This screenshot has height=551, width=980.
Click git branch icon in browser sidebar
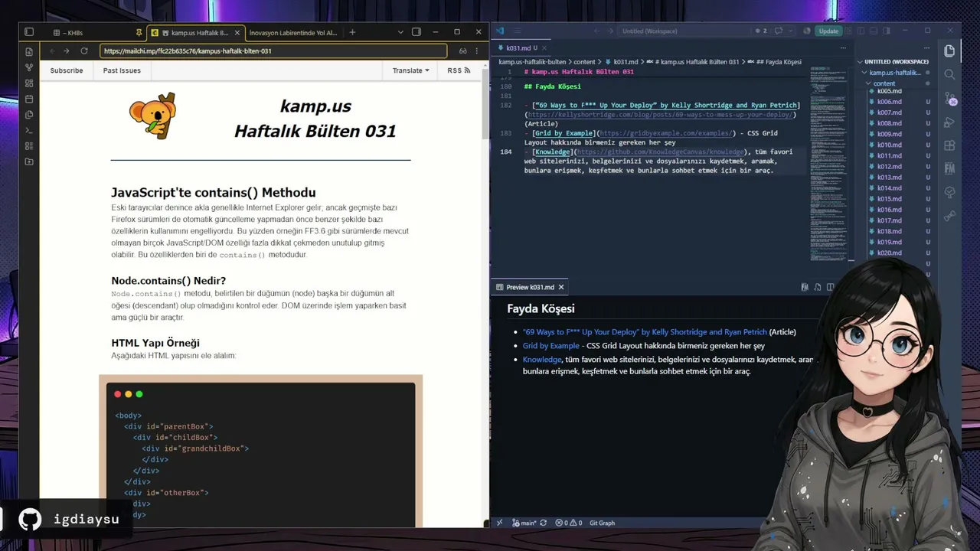point(29,67)
